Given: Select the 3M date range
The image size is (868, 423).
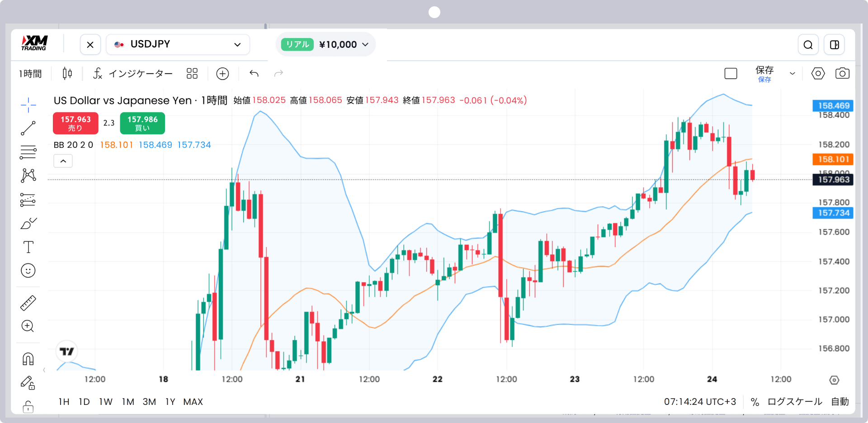Looking at the screenshot, I should point(149,402).
